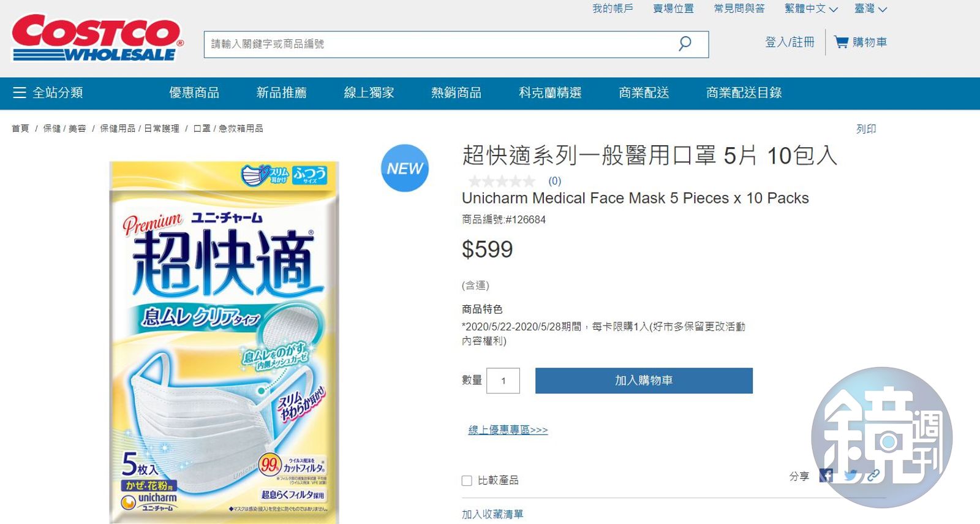Open the 科克蘭精選 menu item
Screen dimensions: 980x524
click(550, 93)
